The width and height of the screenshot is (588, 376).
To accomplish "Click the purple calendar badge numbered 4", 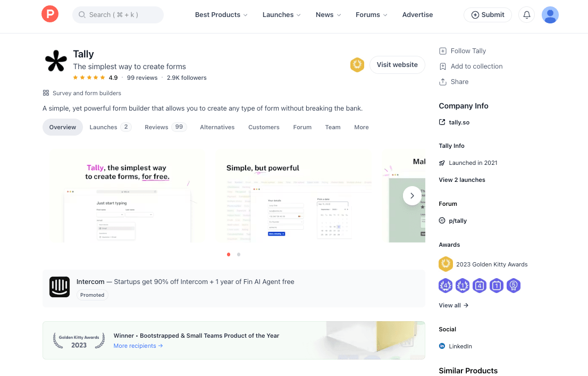I will point(479,286).
